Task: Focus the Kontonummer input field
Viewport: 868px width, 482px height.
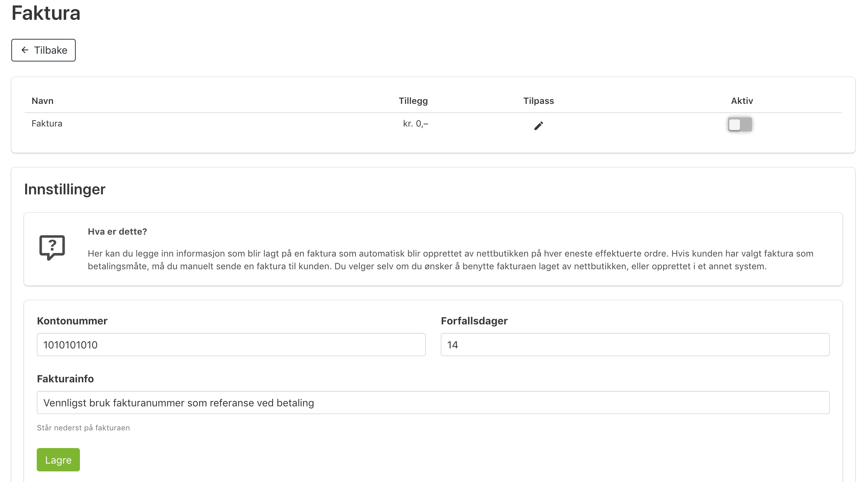Action: click(231, 345)
